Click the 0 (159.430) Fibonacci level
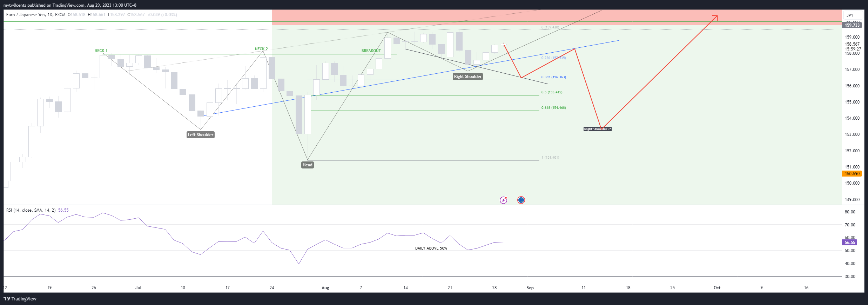The image size is (868, 305). pos(550,27)
